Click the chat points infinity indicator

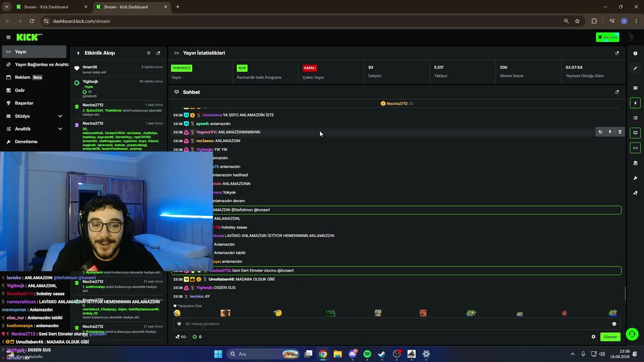coord(181,337)
